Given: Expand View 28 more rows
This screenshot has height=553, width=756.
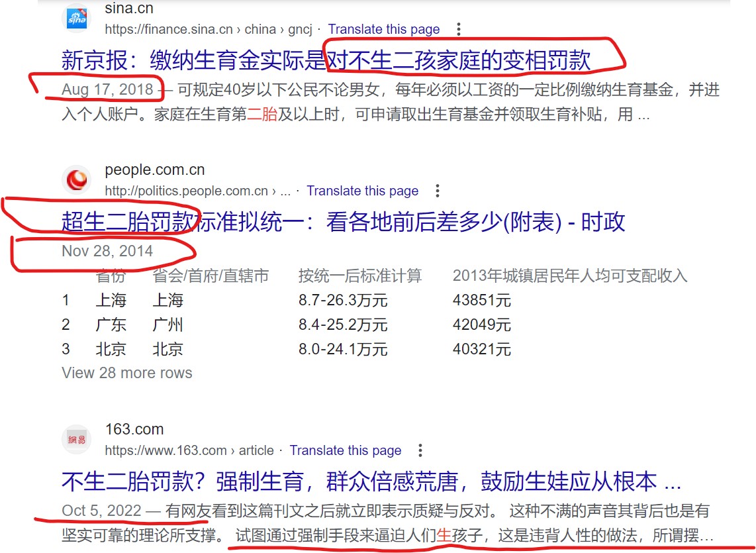Looking at the screenshot, I should [127, 372].
